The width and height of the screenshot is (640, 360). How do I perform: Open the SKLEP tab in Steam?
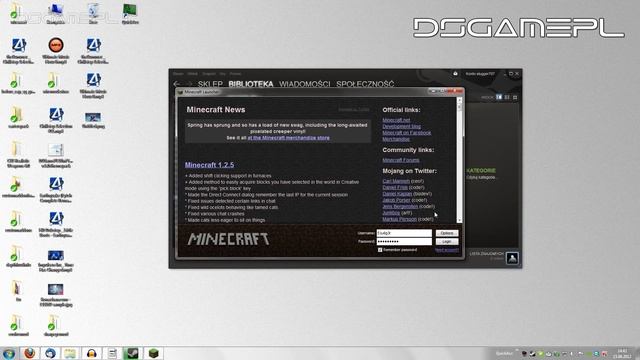[210, 84]
